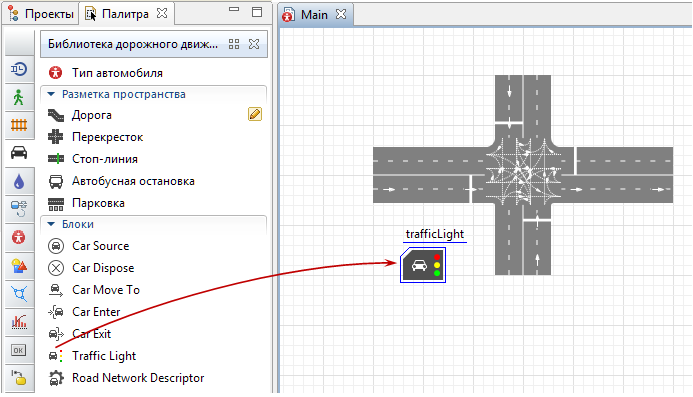This screenshot has width=693, height=397.
Task: Toggle palette view layout icon
Action: tap(234, 44)
